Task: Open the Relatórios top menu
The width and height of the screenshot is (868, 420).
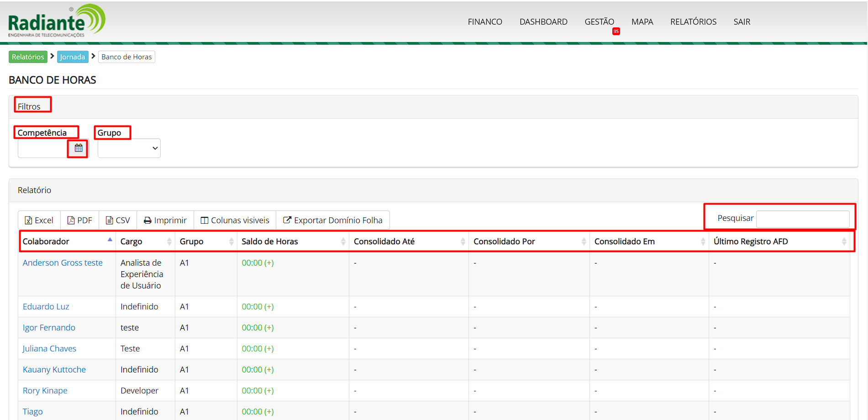Action: 693,22
